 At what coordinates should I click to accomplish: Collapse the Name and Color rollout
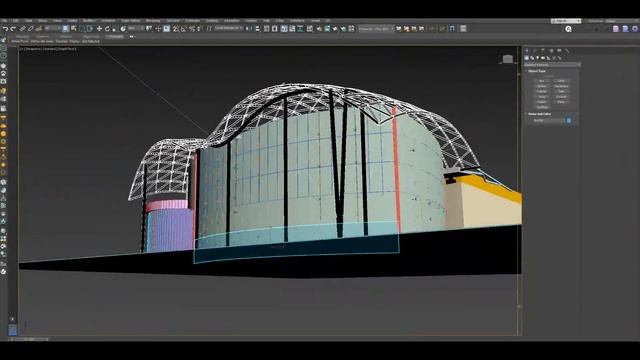coord(539,114)
